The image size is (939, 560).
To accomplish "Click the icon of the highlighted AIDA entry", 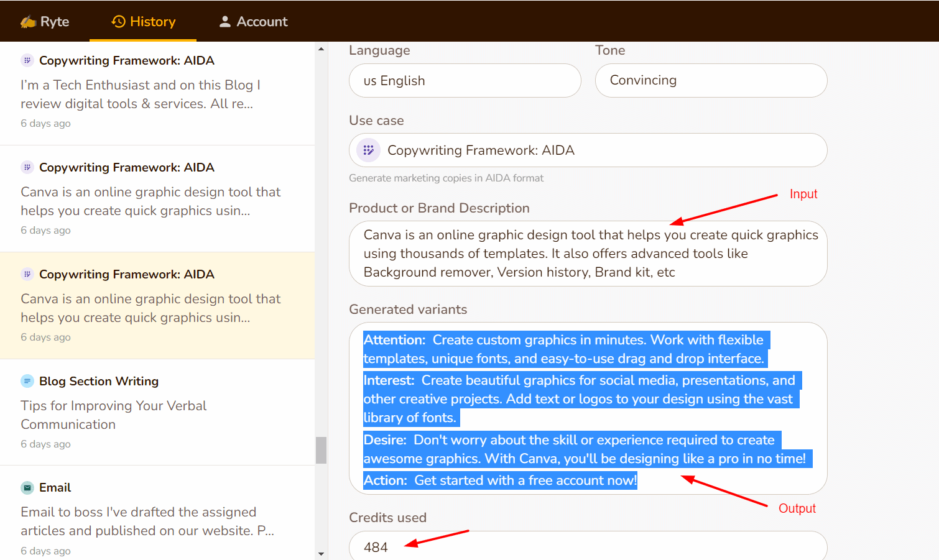I will 27,274.
